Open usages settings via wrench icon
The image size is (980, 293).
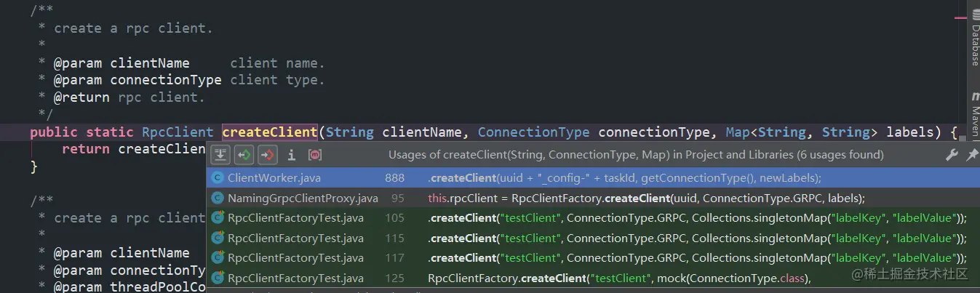[952, 155]
